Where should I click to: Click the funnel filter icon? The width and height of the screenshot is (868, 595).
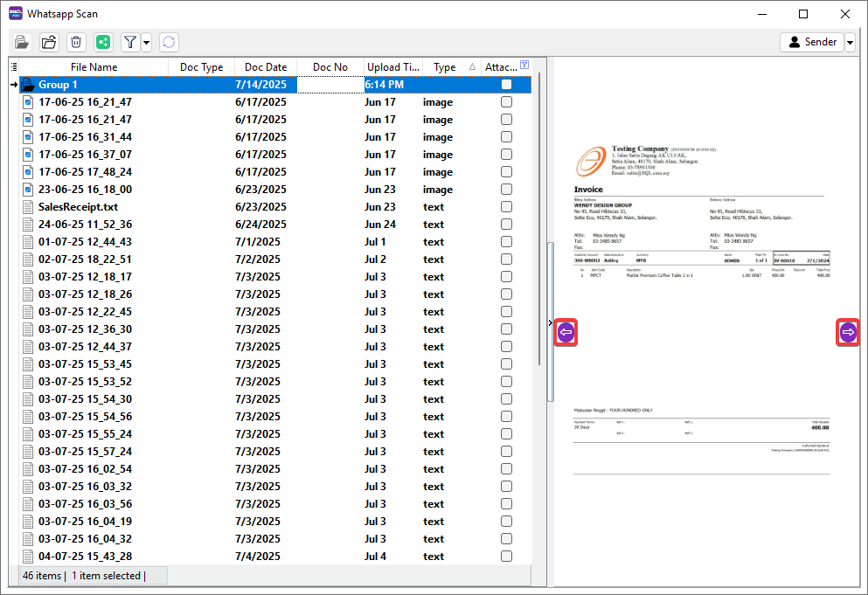tap(129, 42)
